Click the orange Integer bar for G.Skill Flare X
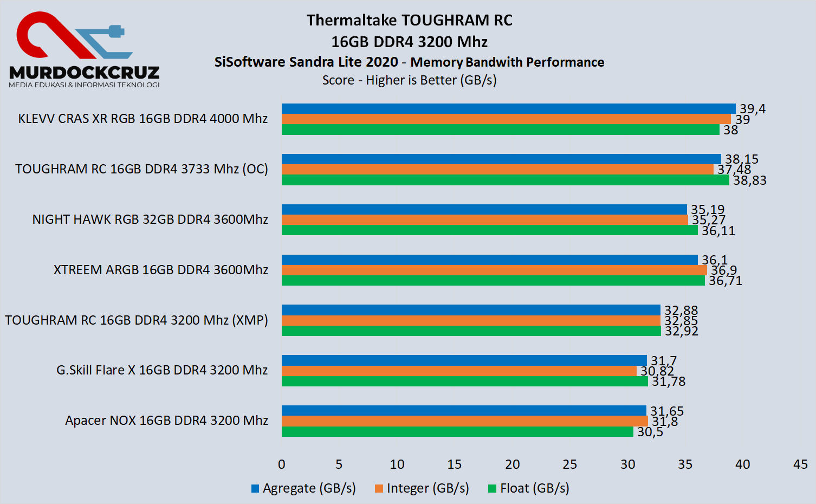The height and width of the screenshot is (504, 816). pyautogui.click(x=459, y=371)
